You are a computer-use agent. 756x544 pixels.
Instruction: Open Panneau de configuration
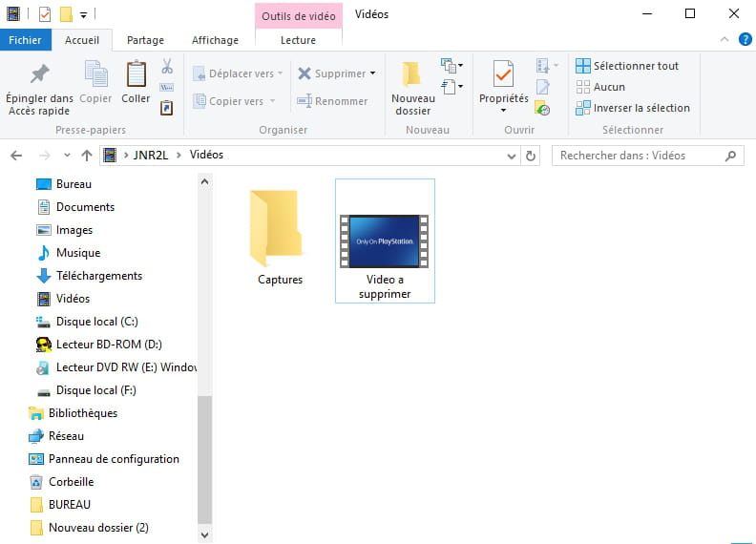pyautogui.click(x=104, y=459)
